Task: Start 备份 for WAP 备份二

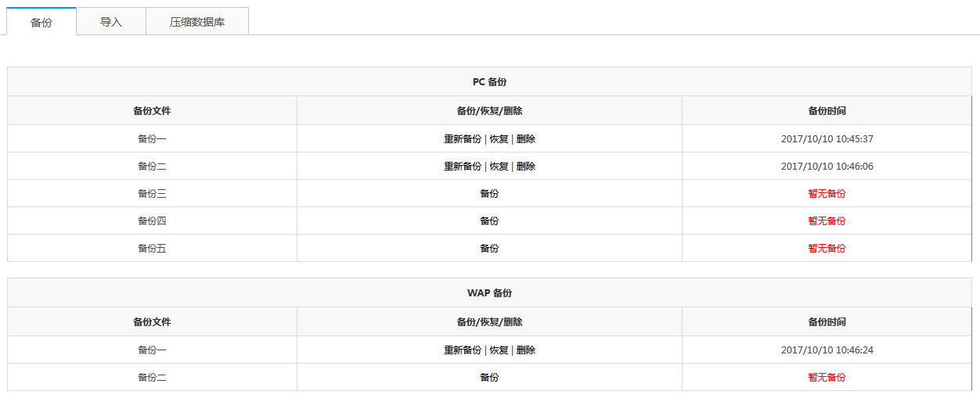Action: coord(489,378)
